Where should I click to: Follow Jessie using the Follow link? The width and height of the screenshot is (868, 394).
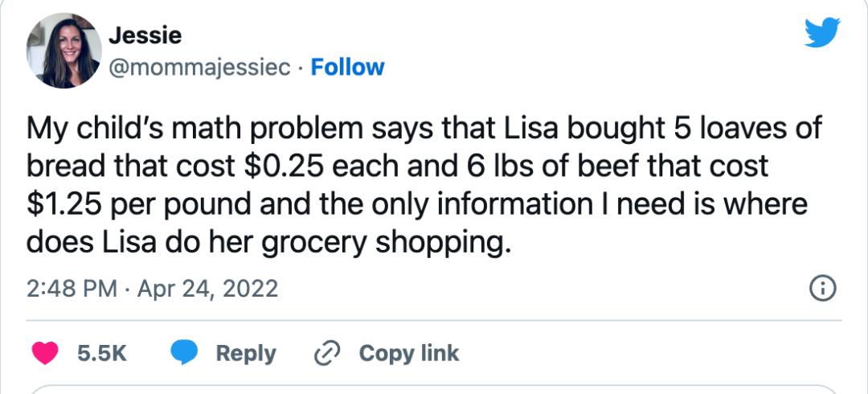pyautogui.click(x=347, y=68)
